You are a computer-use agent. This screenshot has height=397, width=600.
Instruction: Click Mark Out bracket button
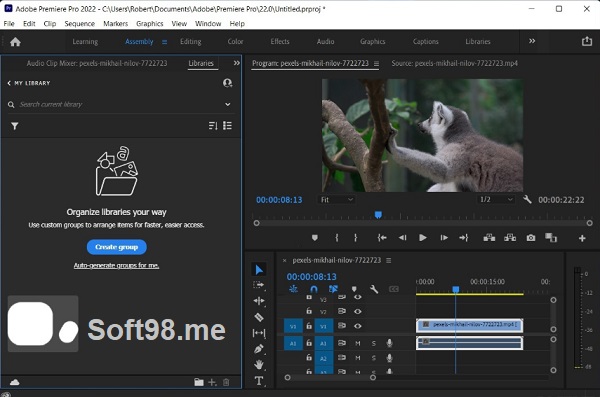coord(355,238)
